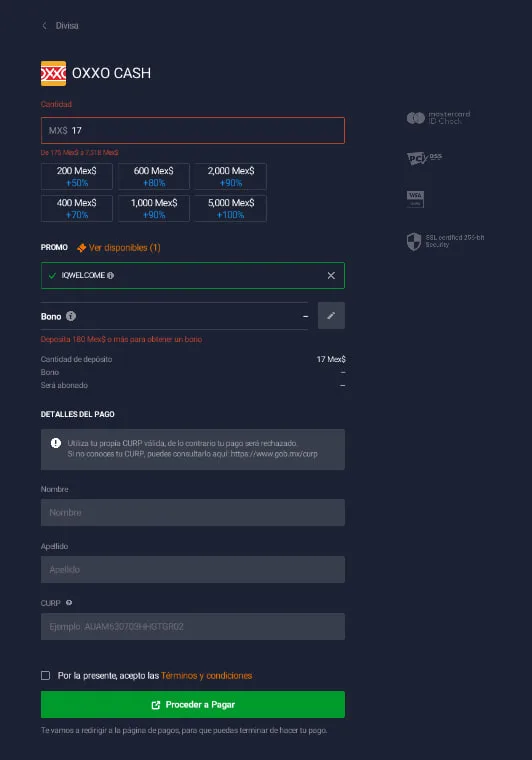Select the 1,000 Mex$ +90% preset
The height and width of the screenshot is (760, 532).
click(x=154, y=208)
